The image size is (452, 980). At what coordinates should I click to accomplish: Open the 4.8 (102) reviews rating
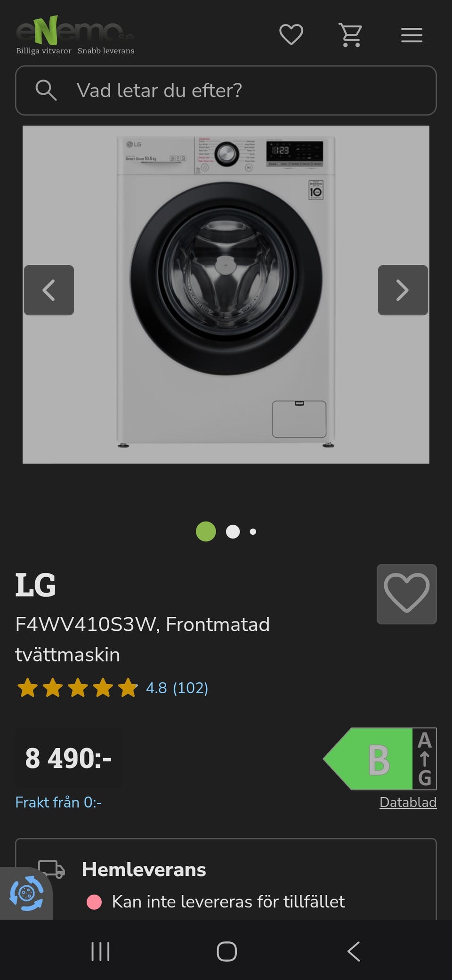click(177, 688)
